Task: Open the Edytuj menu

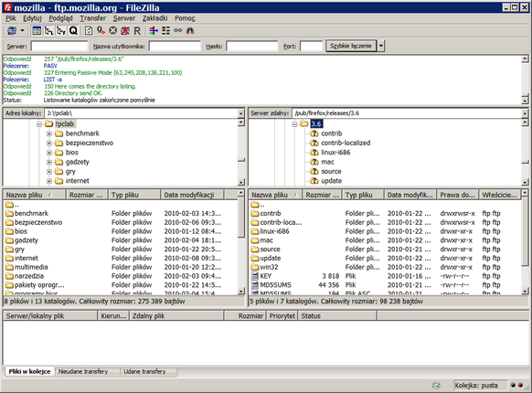Action: click(x=32, y=18)
